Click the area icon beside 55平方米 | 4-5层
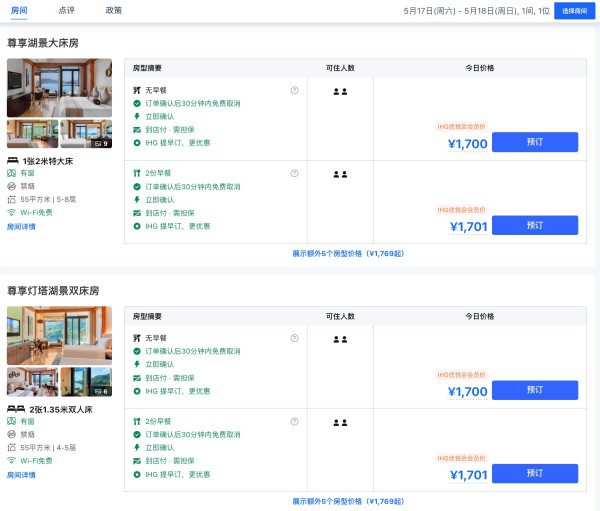Viewport: 600px width, 511px height. 11,447
